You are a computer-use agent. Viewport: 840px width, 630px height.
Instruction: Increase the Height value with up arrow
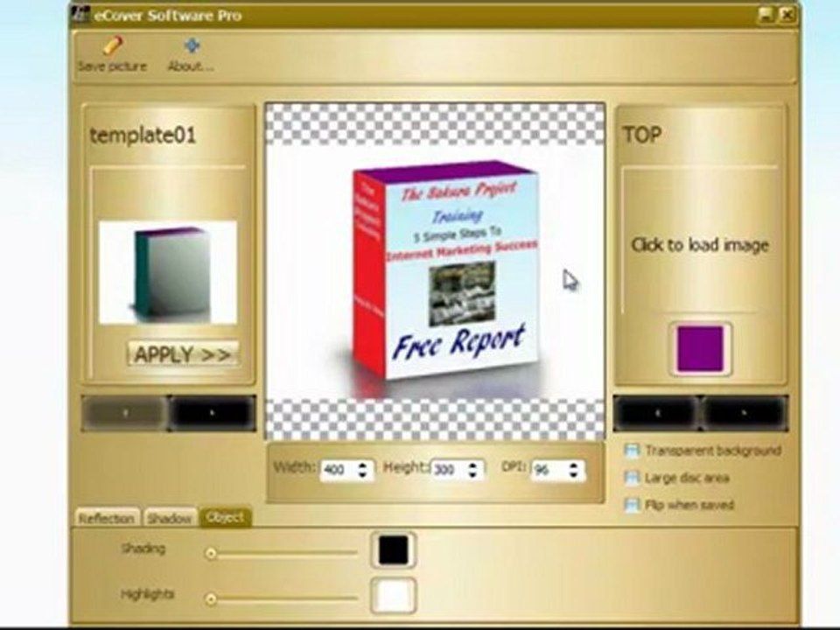tap(472, 465)
